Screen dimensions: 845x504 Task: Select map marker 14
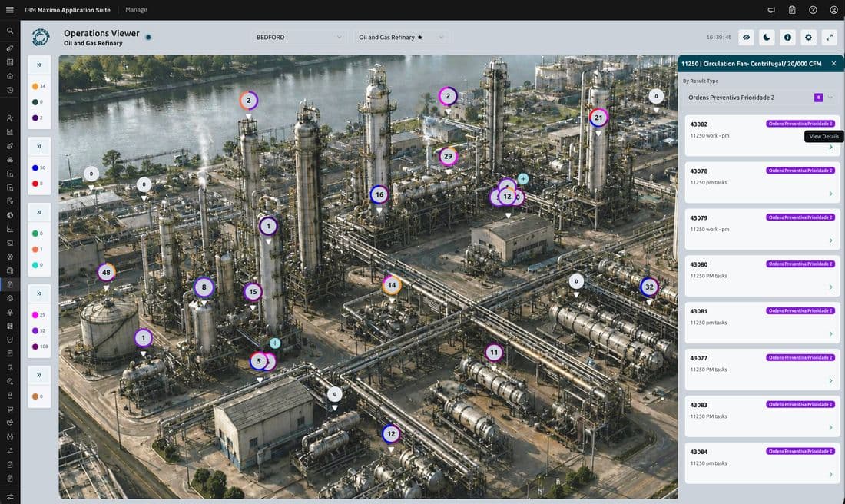[x=392, y=285]
